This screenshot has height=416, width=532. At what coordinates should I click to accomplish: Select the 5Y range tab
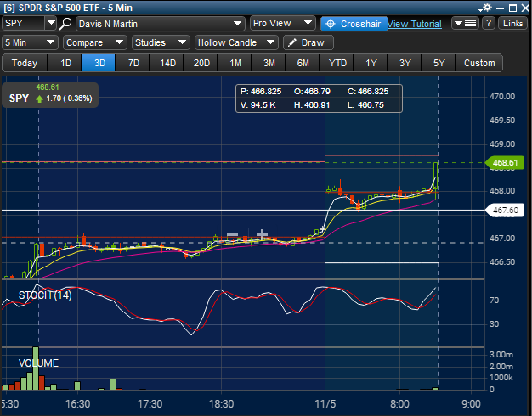pyautogui.click(x=439, y=63)
